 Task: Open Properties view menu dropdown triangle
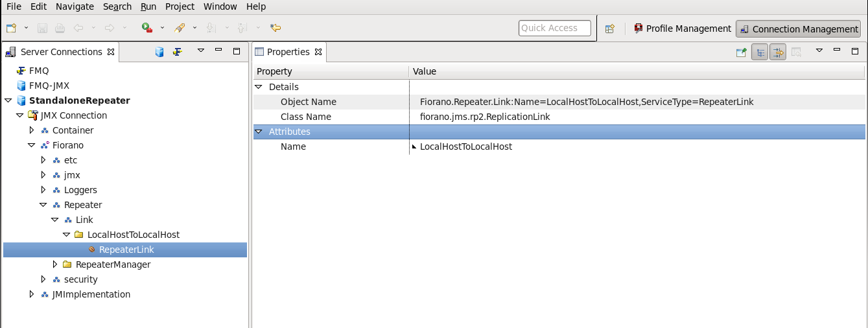pyautogui.click(x=819, y=51)
